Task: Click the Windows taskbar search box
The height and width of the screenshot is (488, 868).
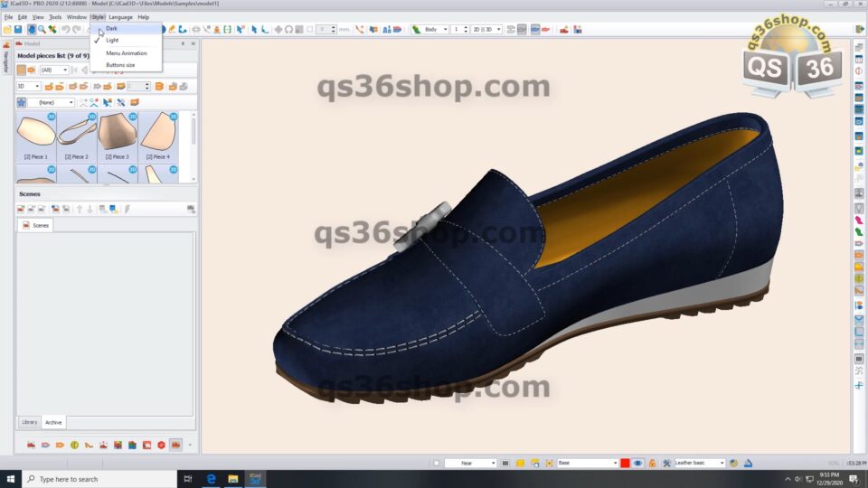Action: coord(99,479)
